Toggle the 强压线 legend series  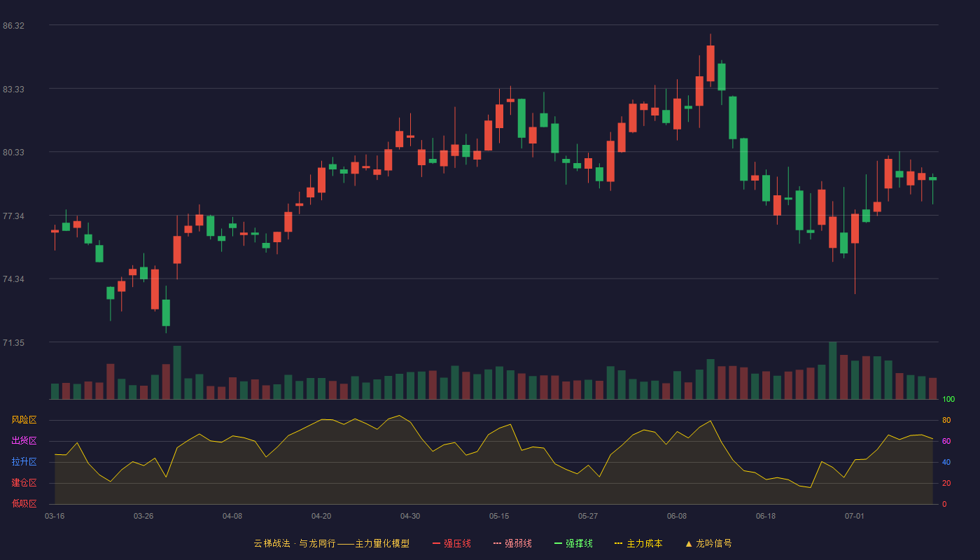[x=451, y=543]
